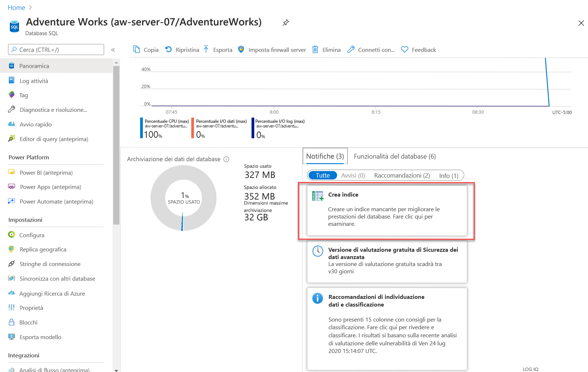Image resolution: width=588 pixels, height=372 pixels.
Task: Select the Avvisi (0) filter
Action: pos(353,175)
